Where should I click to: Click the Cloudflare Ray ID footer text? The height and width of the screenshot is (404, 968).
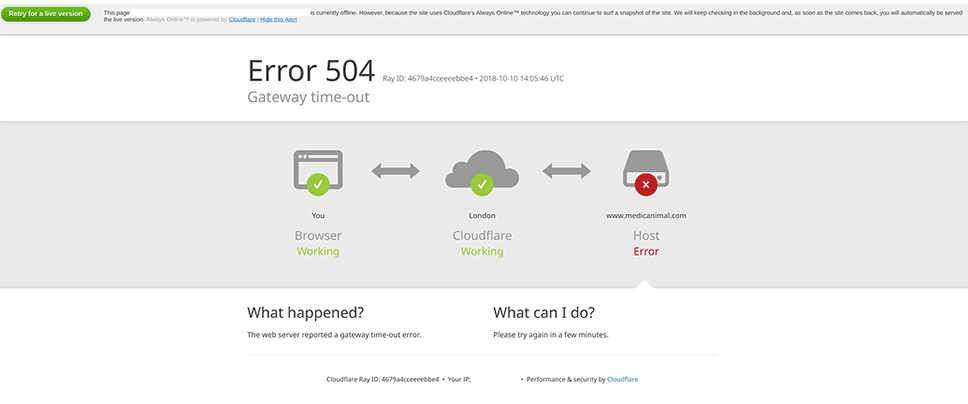382,379
